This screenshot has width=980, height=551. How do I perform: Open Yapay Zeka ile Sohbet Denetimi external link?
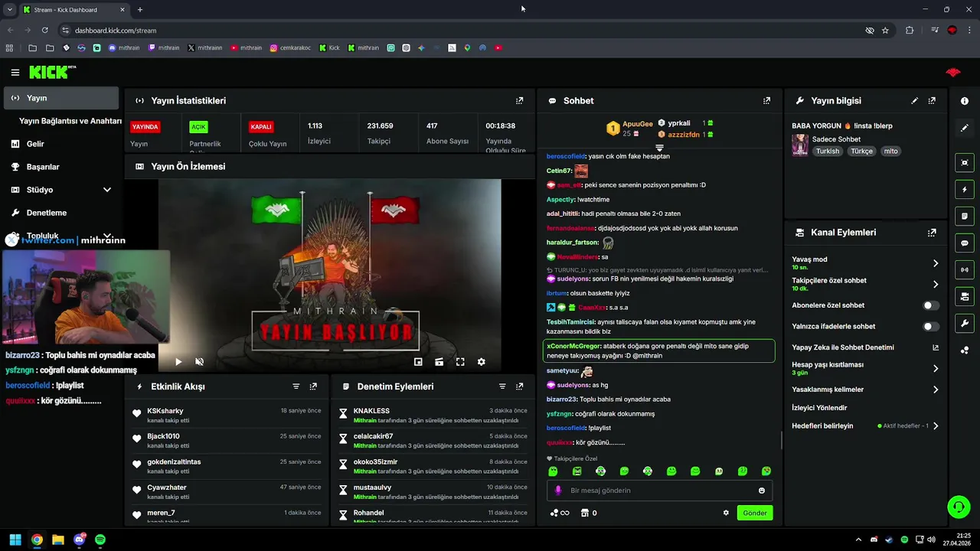click(936, 347)
